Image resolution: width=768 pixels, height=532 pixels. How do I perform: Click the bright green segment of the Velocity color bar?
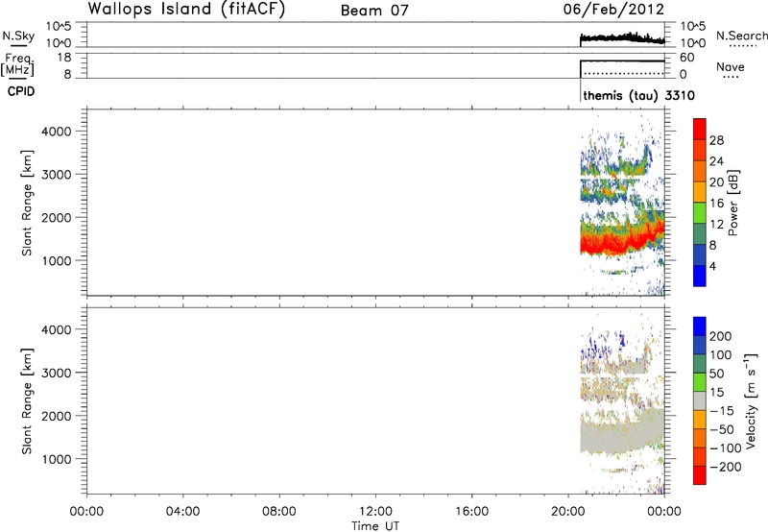pos(700,382)
